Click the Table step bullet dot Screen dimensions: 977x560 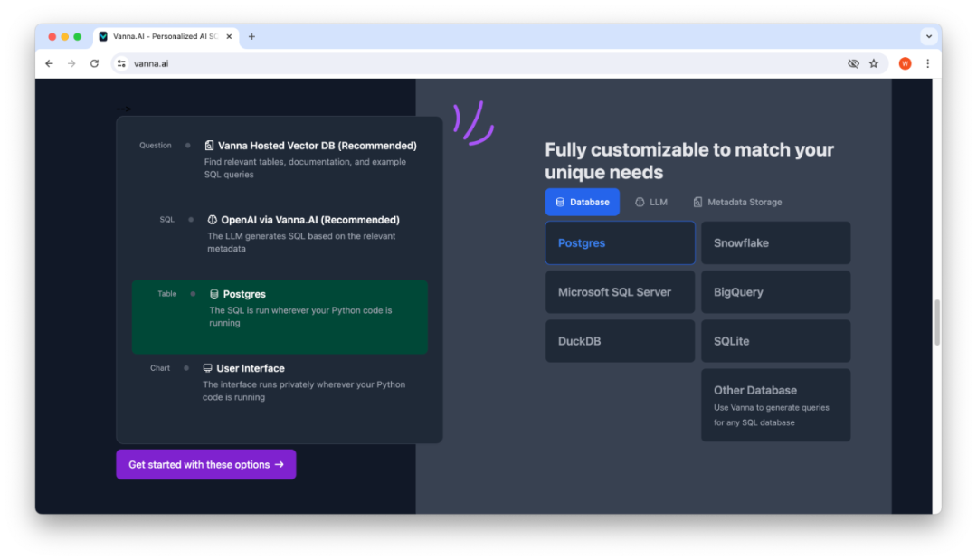[x=194, y=294]
